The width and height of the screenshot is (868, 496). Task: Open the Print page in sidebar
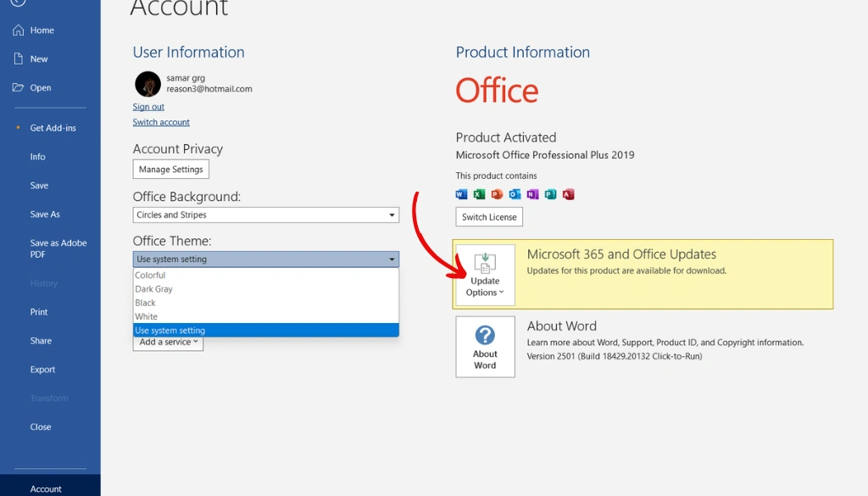39,312
